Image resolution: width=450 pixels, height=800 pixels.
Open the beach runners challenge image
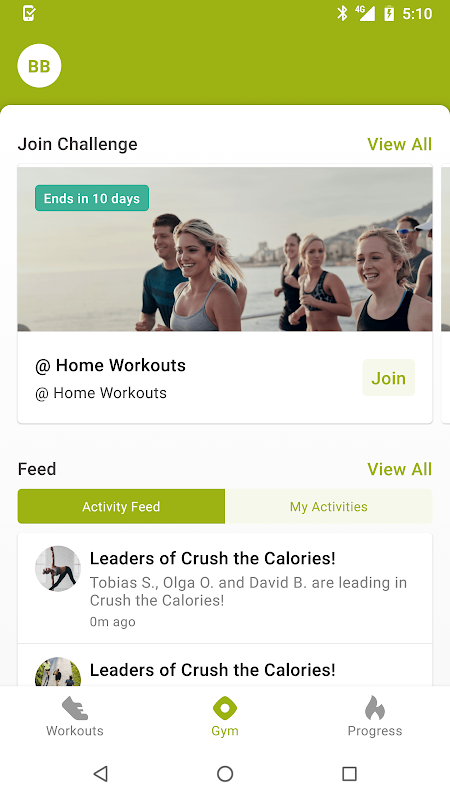225,249
